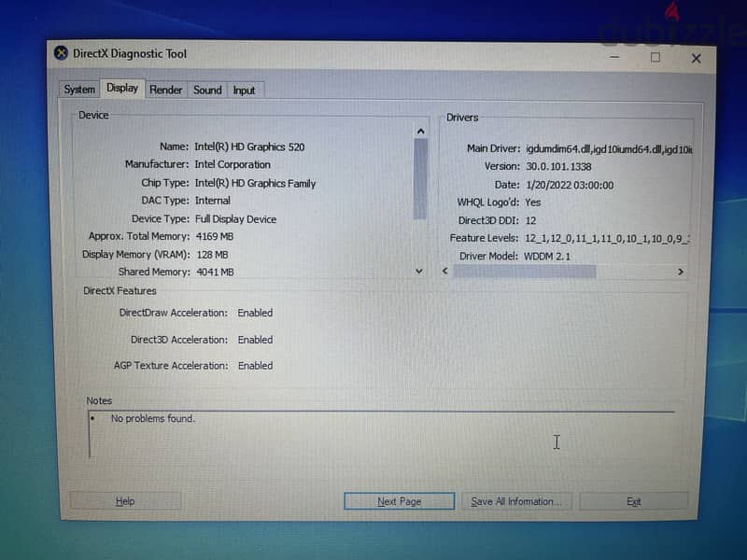The image size is (747, 560).
Task: Click the '4169 MB' total memory value
Action: 215,237
